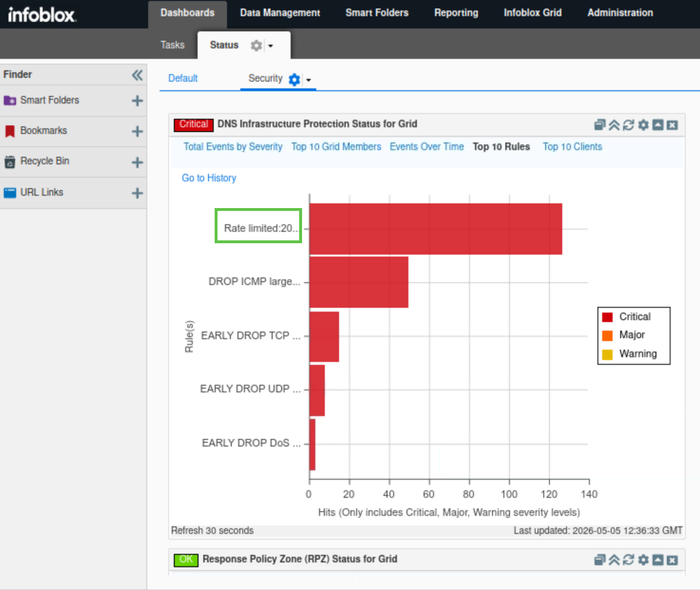700x590 pixels.
Task: Add a new Smart Folder via plus icon
Action: pyautogui.click(x=137, y=101)
